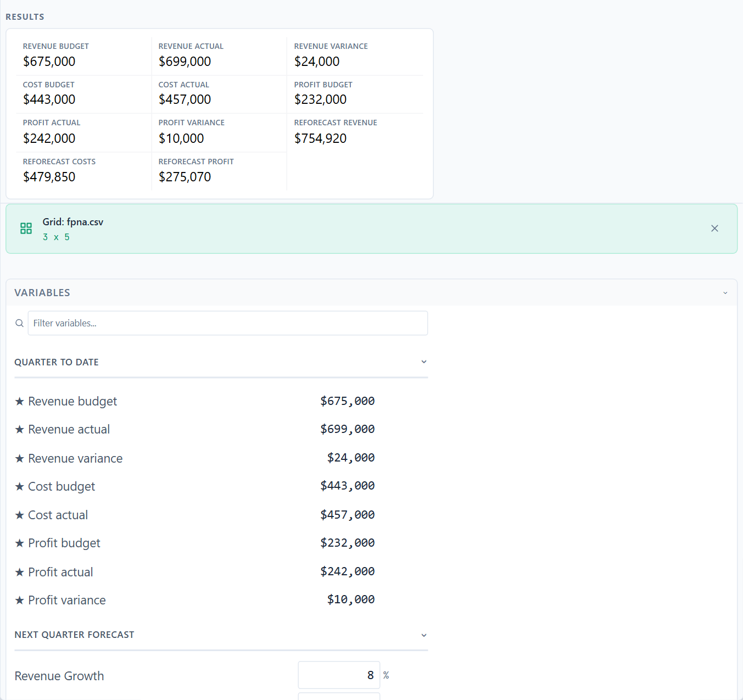Toggle star next to Cost actual

point(20,515)
